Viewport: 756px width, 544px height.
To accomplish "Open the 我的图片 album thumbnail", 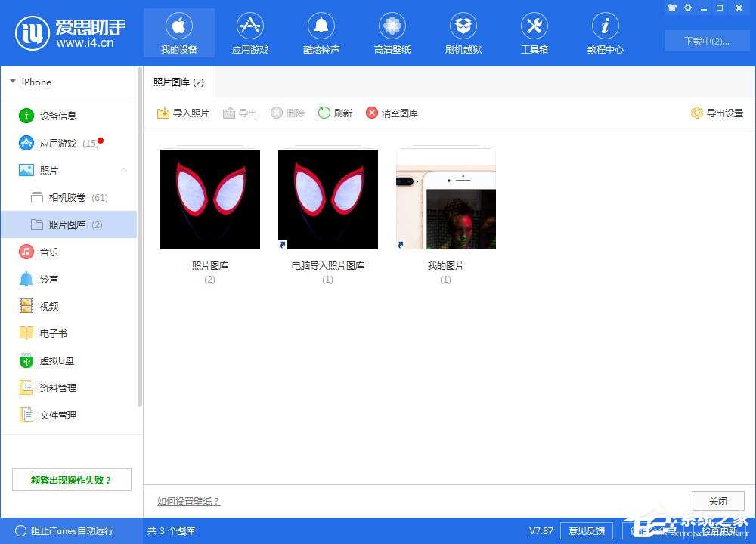I will tap(445, 199).
